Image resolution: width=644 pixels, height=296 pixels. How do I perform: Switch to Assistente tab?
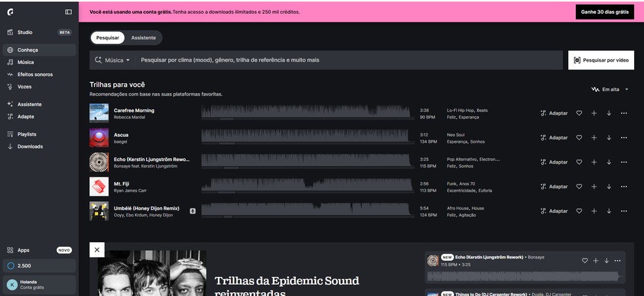(143, 38)
